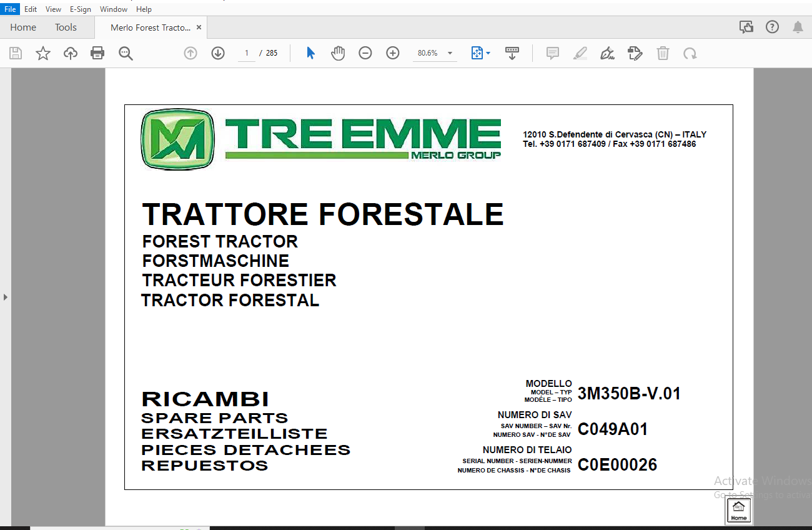The image size is (812, 530).
Task: Close the Merlo Forest Tractor tab
Action: point(199,27)
